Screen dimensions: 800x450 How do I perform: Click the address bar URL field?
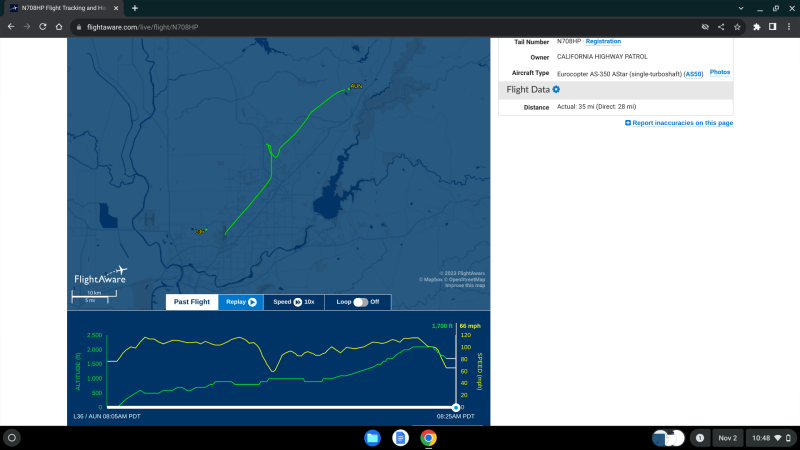tap(388, 27)
